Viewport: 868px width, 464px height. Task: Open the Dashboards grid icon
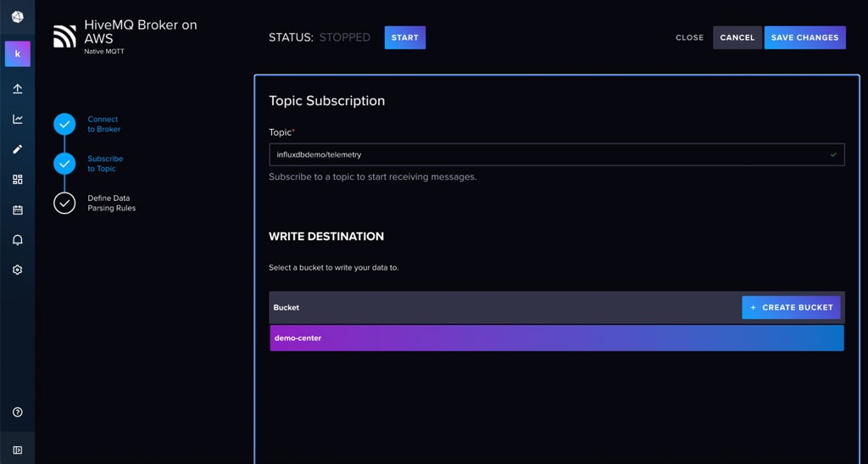18,179
